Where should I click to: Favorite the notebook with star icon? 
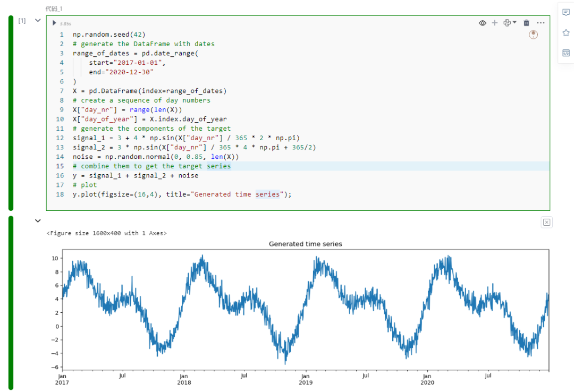coord(566,33)
